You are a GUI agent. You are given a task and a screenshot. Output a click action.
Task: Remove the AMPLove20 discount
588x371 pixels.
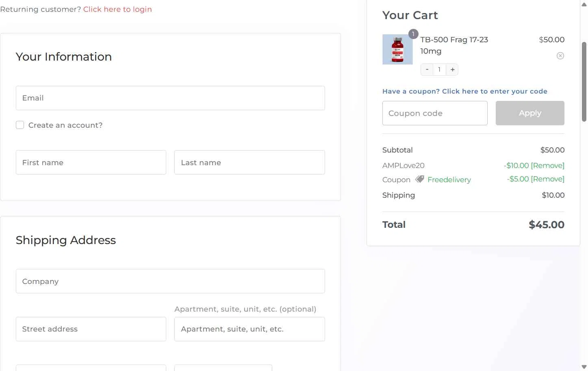click(547, 166)
